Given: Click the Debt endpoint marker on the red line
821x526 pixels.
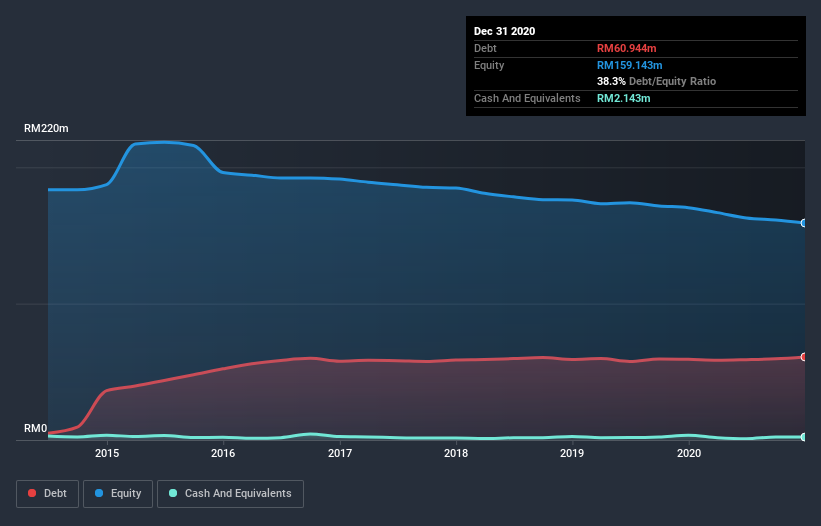Looking at the screenshot, I should [x=804, y=357].
